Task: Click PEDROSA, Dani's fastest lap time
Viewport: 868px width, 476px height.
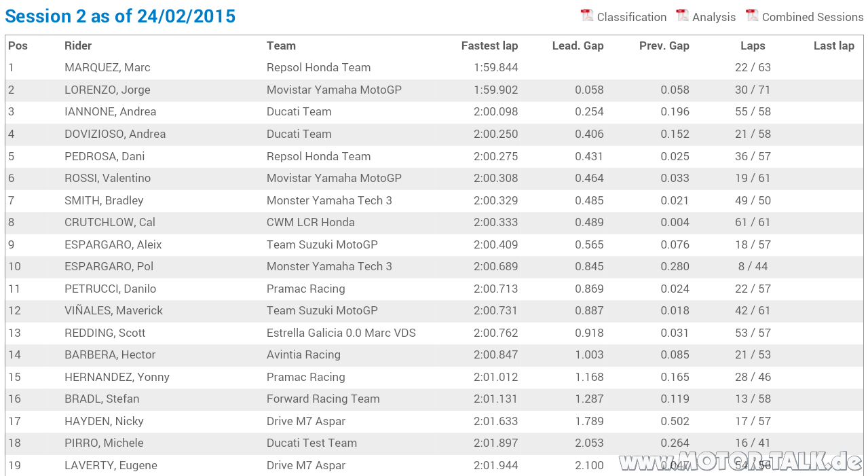Action: (x=495, y=156)
